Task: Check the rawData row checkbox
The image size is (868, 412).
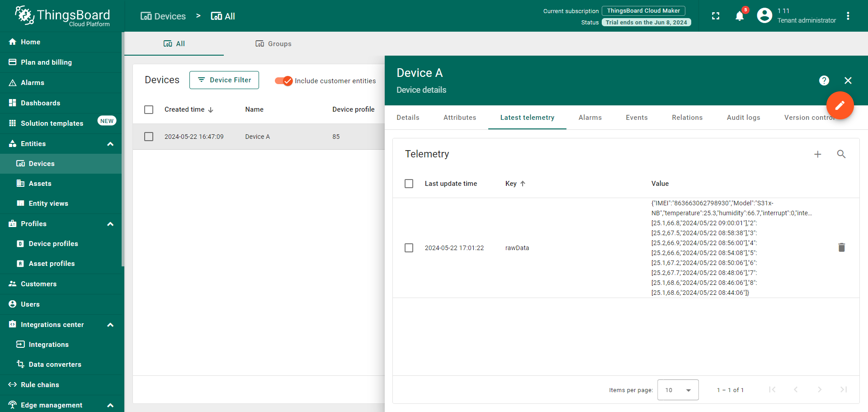Action: pyautogui.click(x=409, y=248)
